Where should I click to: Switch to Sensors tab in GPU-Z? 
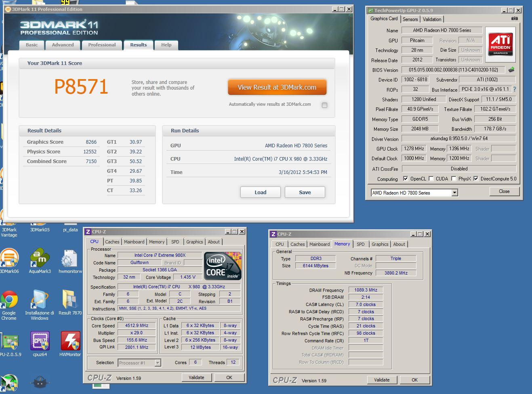(x=410, y=19)
